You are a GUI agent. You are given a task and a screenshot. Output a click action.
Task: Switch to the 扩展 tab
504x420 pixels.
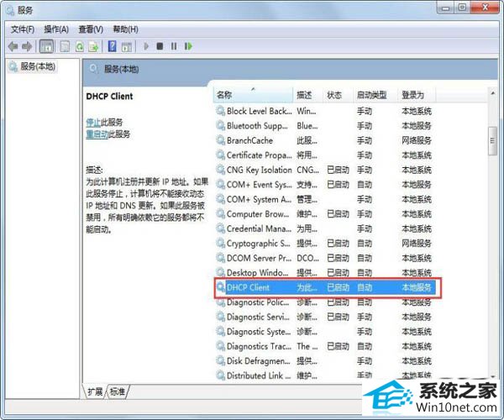click(95, 392)
